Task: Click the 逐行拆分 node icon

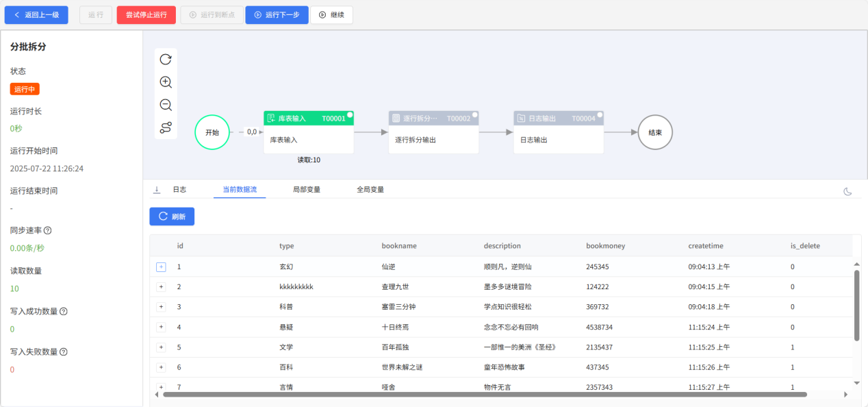Action: pos(396,119)
